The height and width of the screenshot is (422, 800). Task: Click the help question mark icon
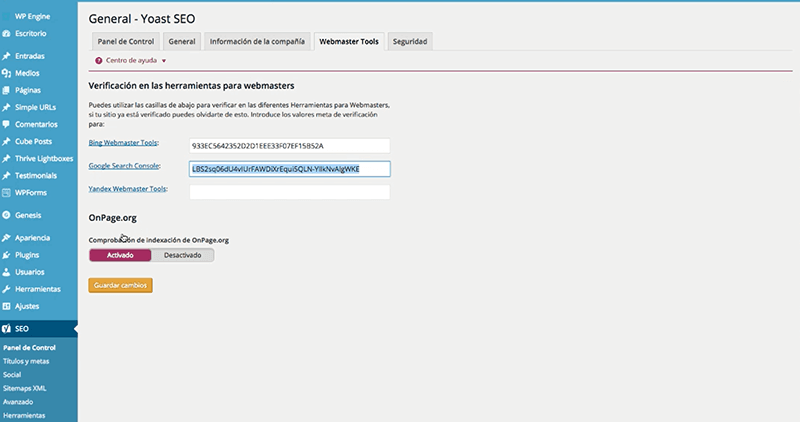[x=98, y=61]
